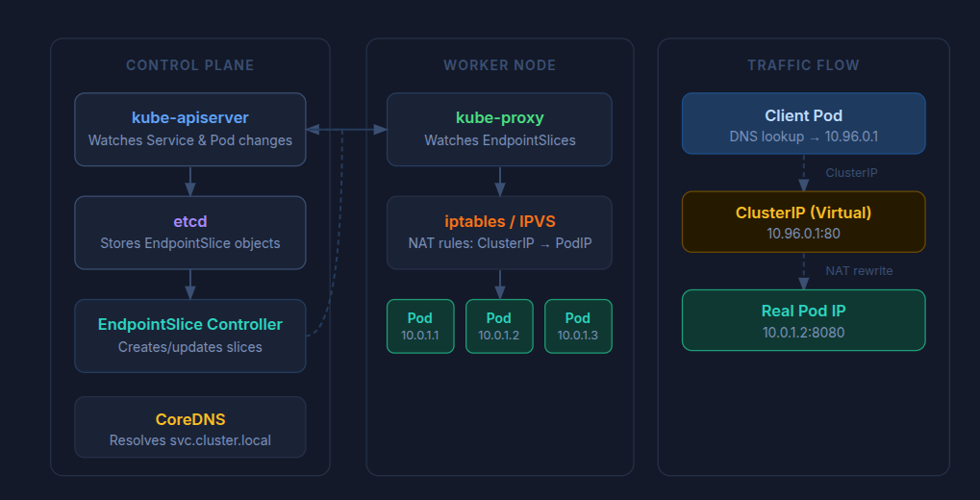The height and width of the screenshot is (500, 980).
Task: Click the '10.96.0.1:80' address text
Action: tap(803, 234)
